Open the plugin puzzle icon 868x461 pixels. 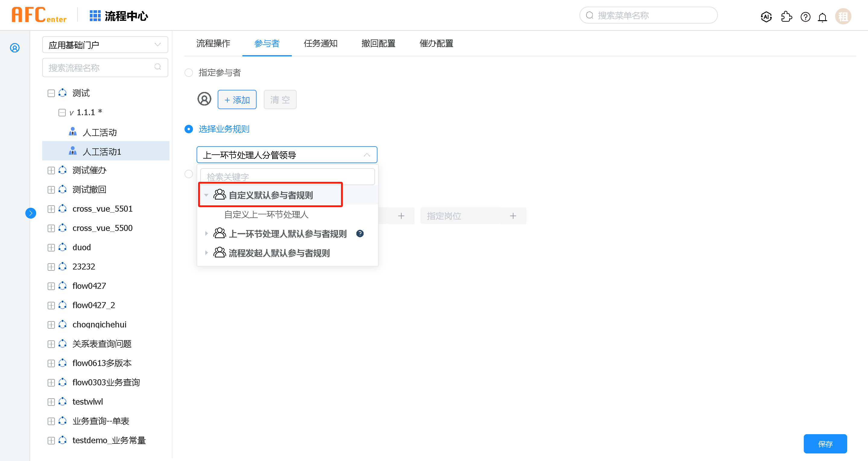(786, 17)
